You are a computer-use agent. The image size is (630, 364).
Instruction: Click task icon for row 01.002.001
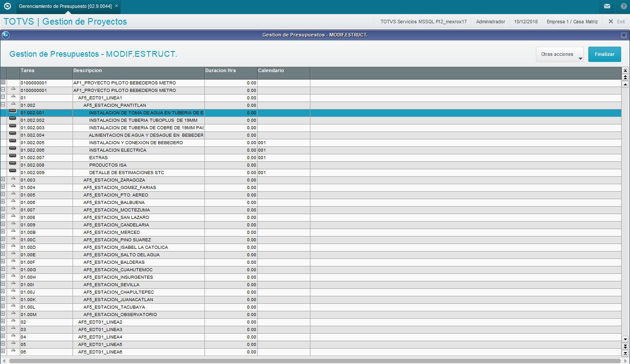pyautogui.click(x=13, y=110)
